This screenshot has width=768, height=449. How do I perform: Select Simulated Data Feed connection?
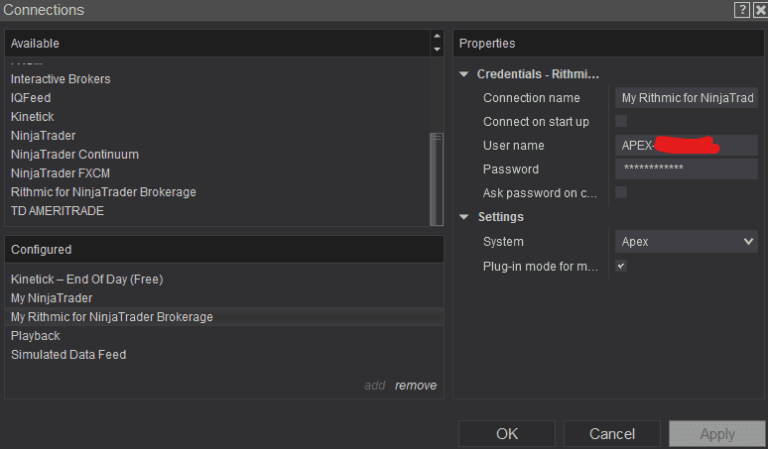(x=69, y=354)
